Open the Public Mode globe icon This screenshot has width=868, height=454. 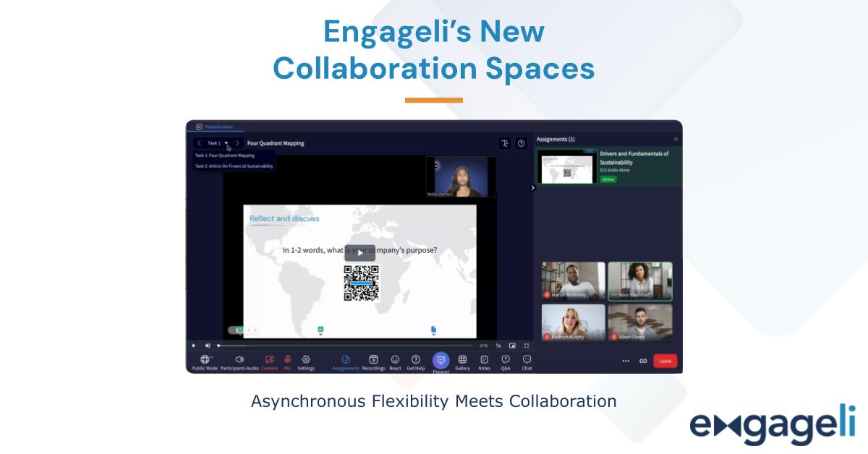coord(205,359)
